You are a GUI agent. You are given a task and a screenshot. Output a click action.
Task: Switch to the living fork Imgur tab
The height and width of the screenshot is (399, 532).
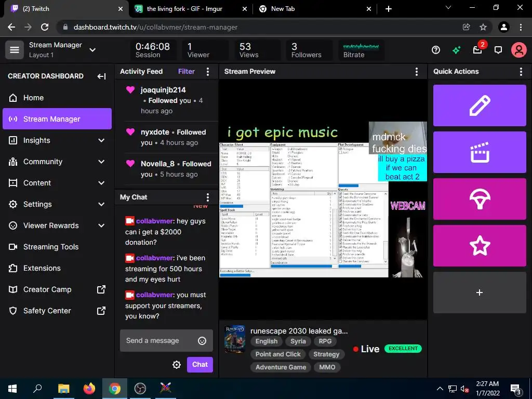tap(191, 9)
